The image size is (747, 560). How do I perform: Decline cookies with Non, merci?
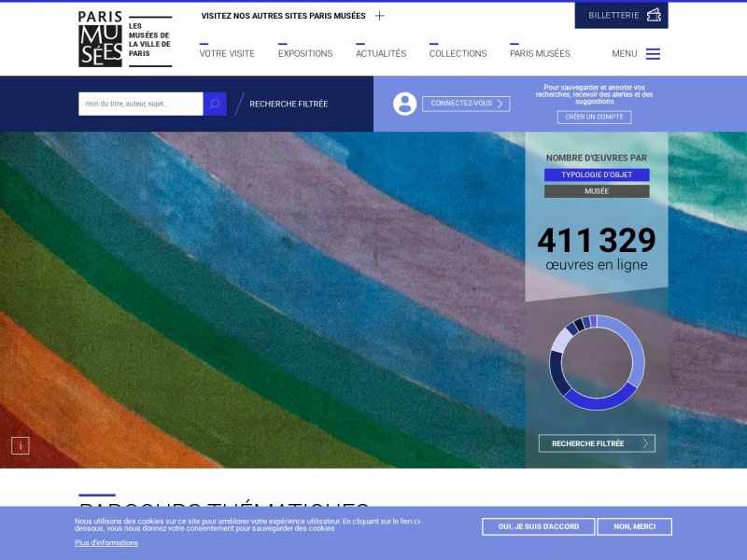pyautogui.click(x=635, y=526)
